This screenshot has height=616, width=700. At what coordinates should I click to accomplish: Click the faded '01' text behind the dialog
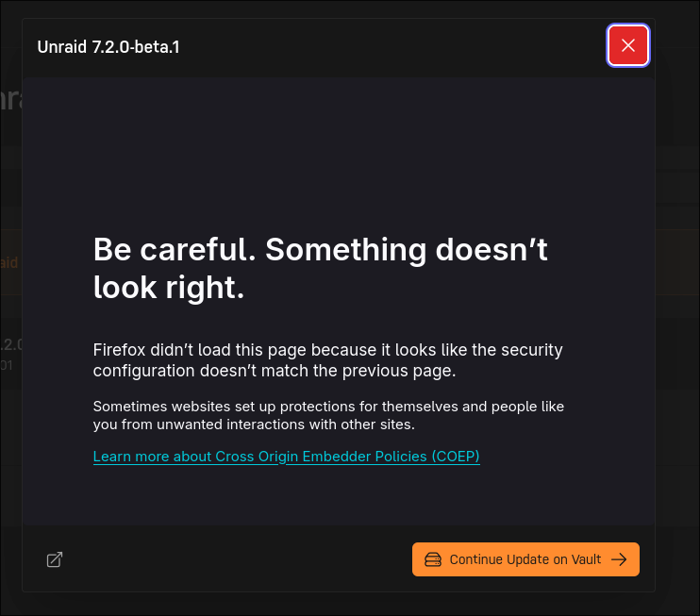click(7, 366)
